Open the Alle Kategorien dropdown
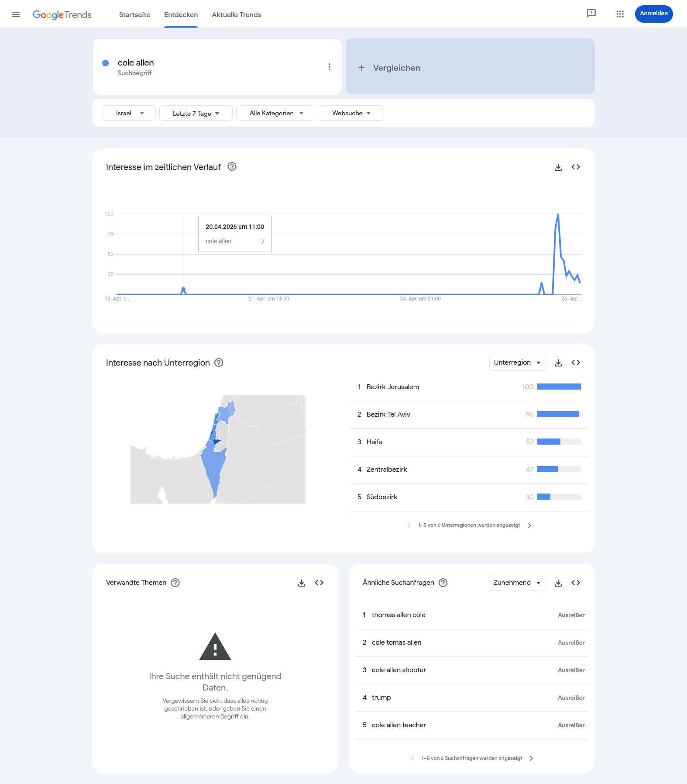Screen dimensions: 687x784 pyautogui.click(x=275, y=113)
